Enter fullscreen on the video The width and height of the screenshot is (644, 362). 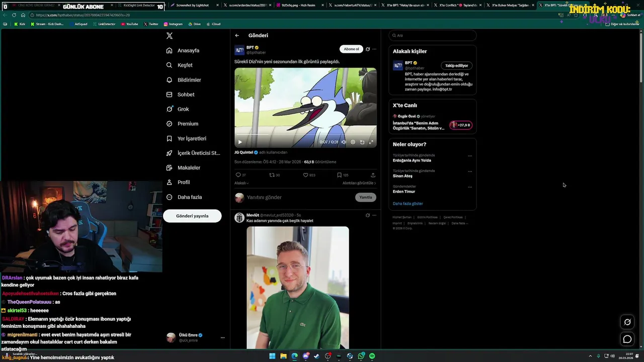pyautogui.click(x=371, y=142)
